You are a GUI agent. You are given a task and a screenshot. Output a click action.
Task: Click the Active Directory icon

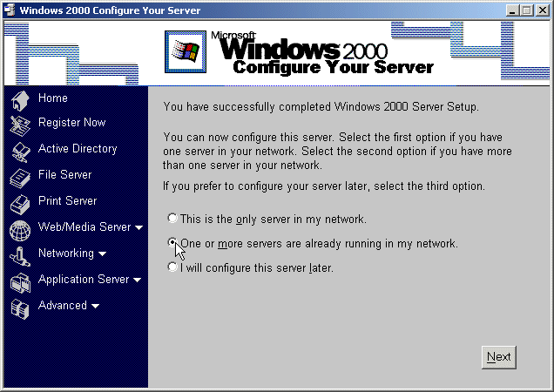point(20,152)
